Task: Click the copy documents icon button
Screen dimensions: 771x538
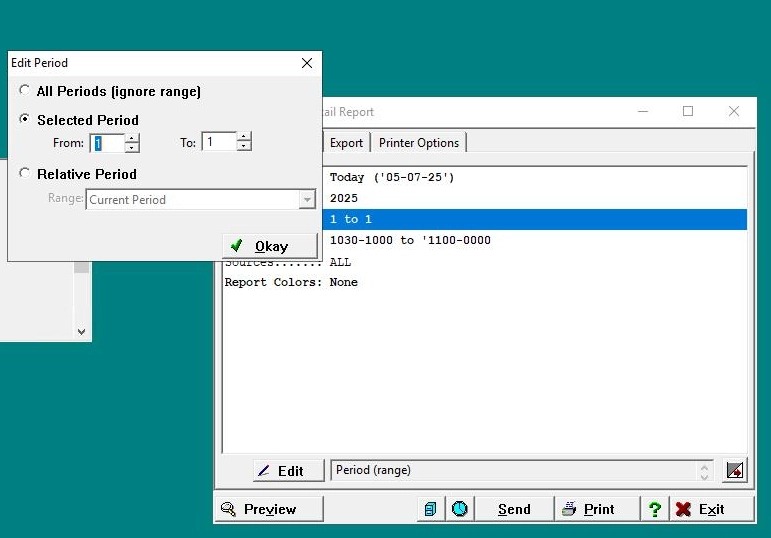Action: (x=430, y=509)
